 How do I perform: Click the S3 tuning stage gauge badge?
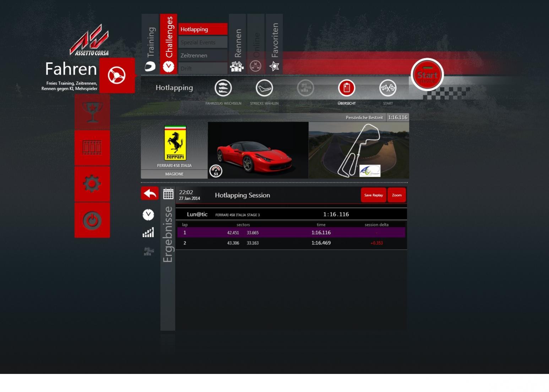point(216,171)
